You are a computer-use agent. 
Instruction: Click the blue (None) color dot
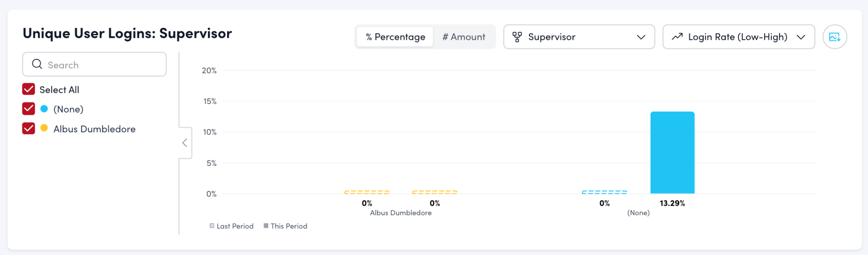[x=44, y=109]
